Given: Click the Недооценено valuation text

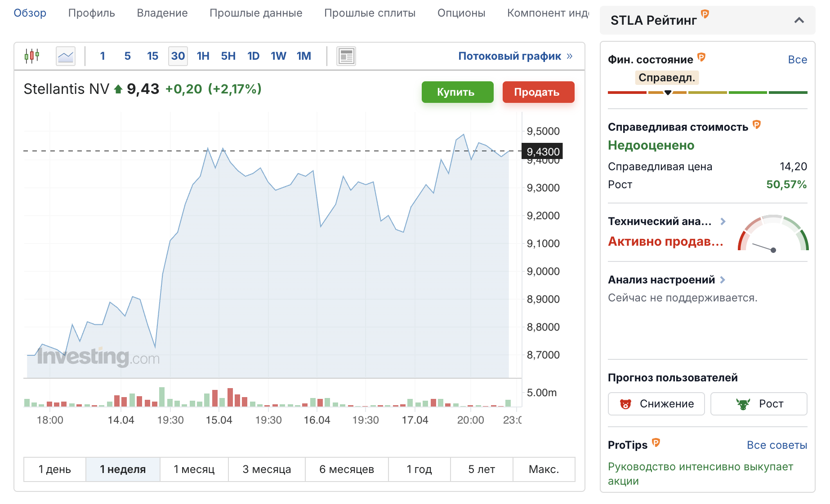Looking at the screenshot, I should pos(651,145).
